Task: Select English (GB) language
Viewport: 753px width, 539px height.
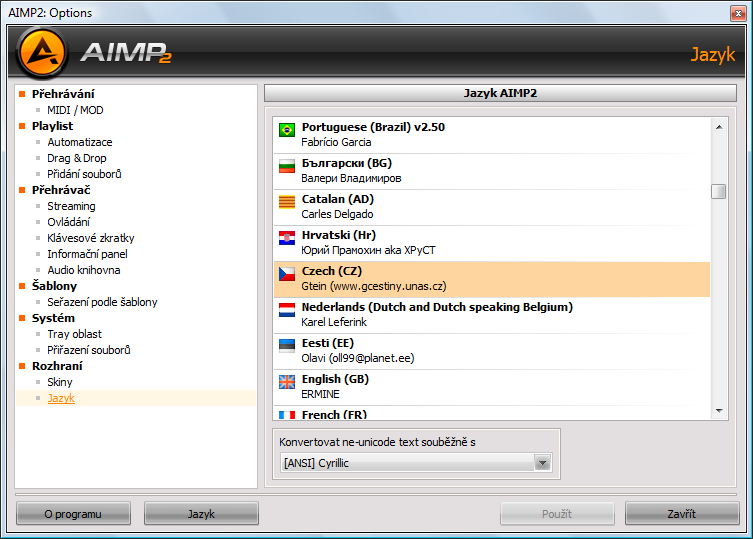Action: (492, 387)
